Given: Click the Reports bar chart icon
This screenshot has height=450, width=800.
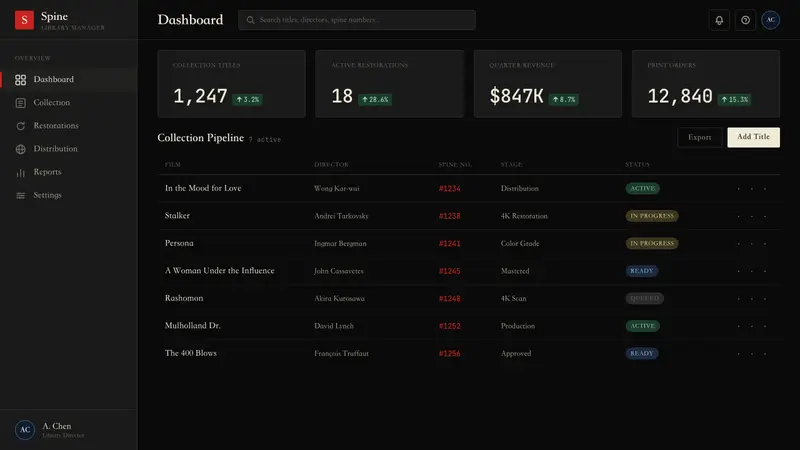Looking at the screenshot, I should click(x=20, y=172).
